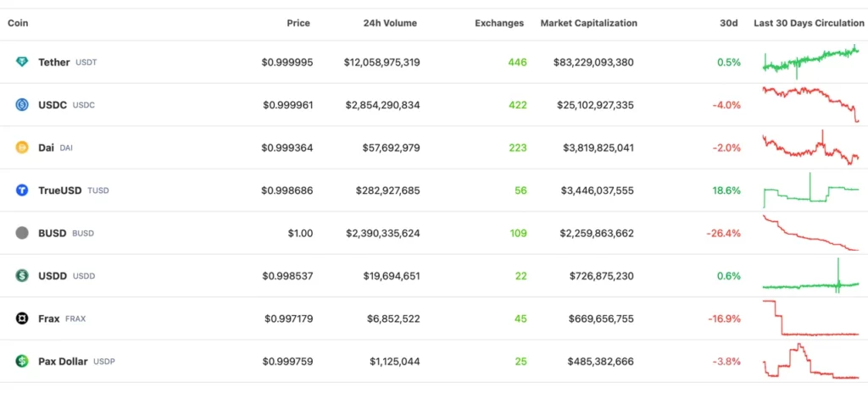
Task: Click the USDD green coin icon
Action: pyautogui.click(x=21, y=275)
